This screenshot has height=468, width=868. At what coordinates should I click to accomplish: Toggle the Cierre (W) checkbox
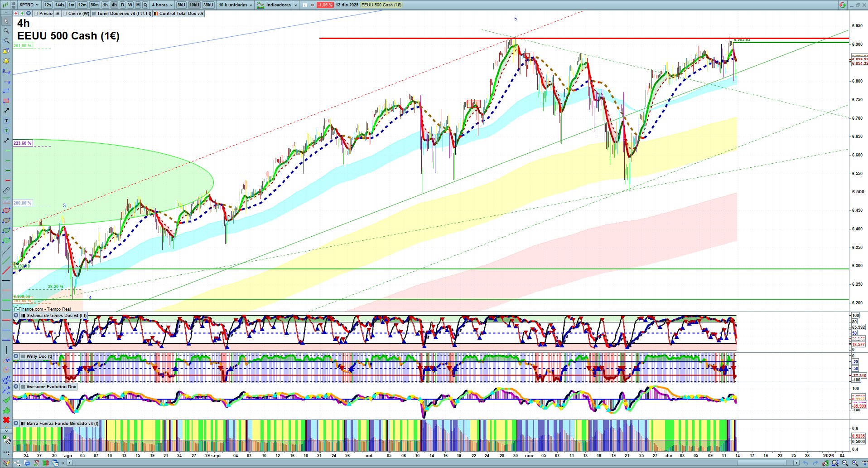click(65, 14)
